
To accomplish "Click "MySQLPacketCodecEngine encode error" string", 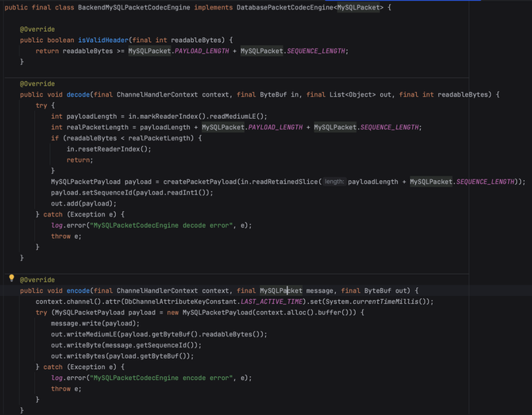I will pos(161,378).
